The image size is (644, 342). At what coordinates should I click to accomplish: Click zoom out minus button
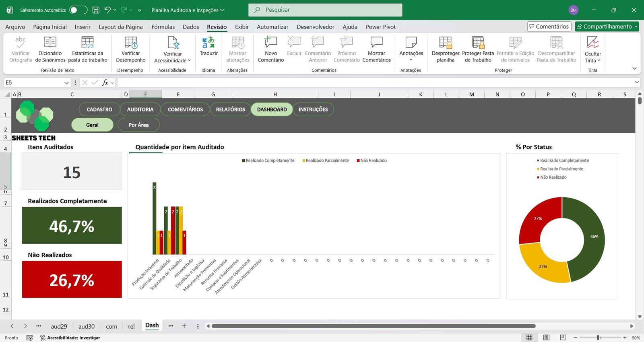[576, 338]
